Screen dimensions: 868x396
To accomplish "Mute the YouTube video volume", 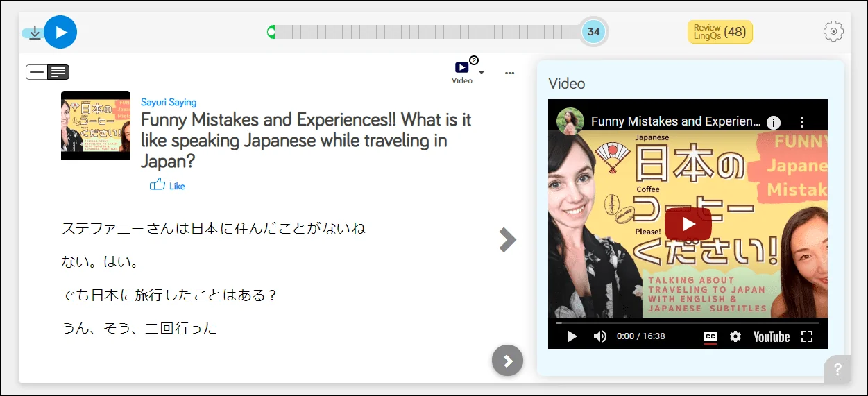I will [599, 336].
